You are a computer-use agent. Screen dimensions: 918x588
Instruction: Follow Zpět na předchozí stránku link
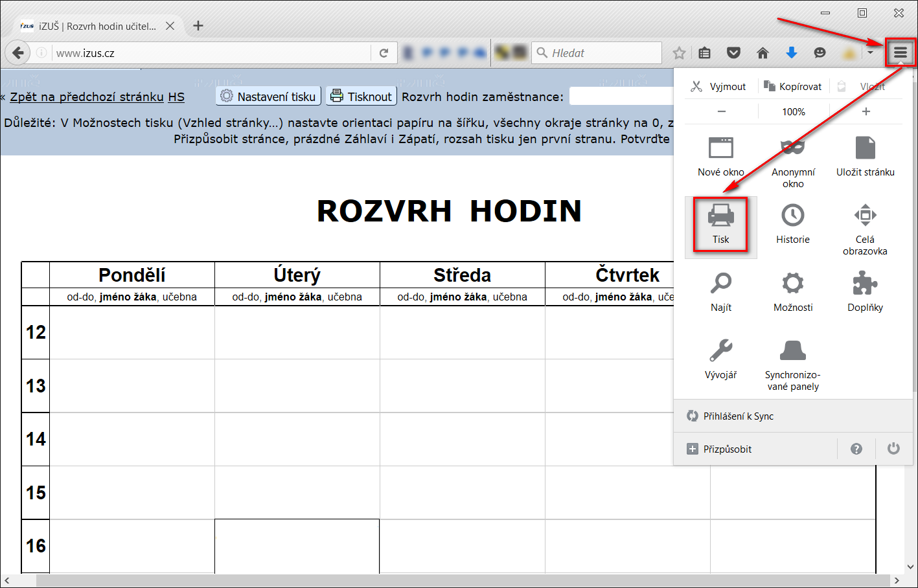tap(87, 97)
